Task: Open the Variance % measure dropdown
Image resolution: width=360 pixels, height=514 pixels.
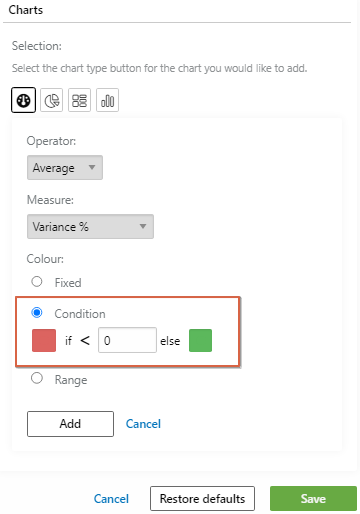Action: click(90, 227)
